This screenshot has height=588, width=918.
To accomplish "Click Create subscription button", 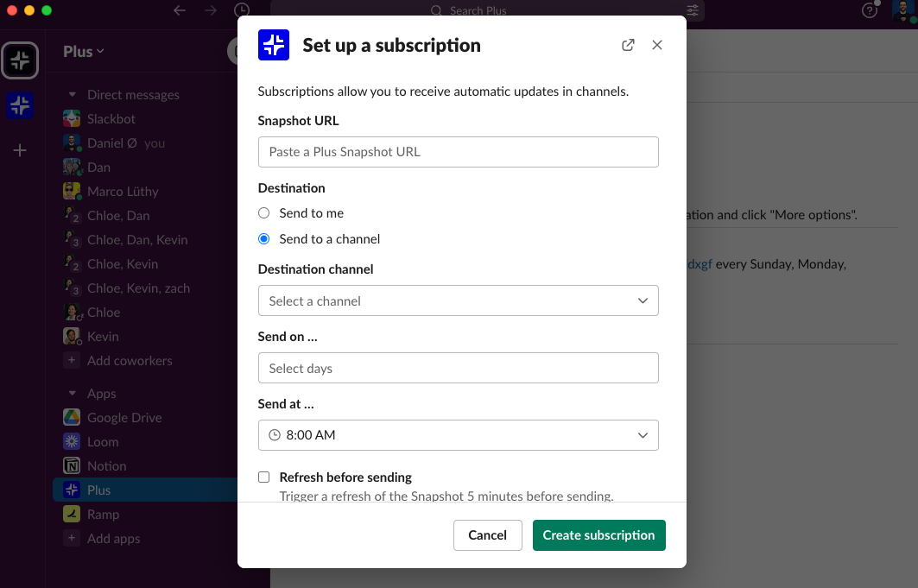I will [599, 535].
